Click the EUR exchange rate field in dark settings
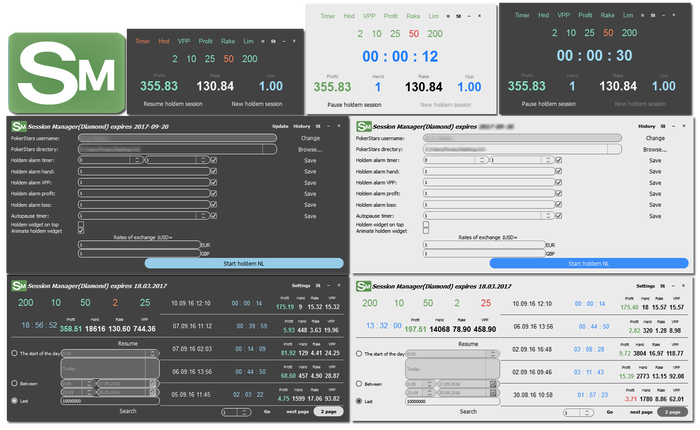The image size is (700, 430). pyautogui.click(x=139, y=245)
